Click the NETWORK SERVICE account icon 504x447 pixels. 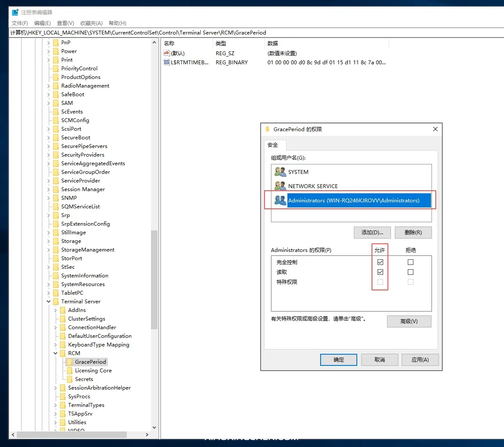pos(280,186)
